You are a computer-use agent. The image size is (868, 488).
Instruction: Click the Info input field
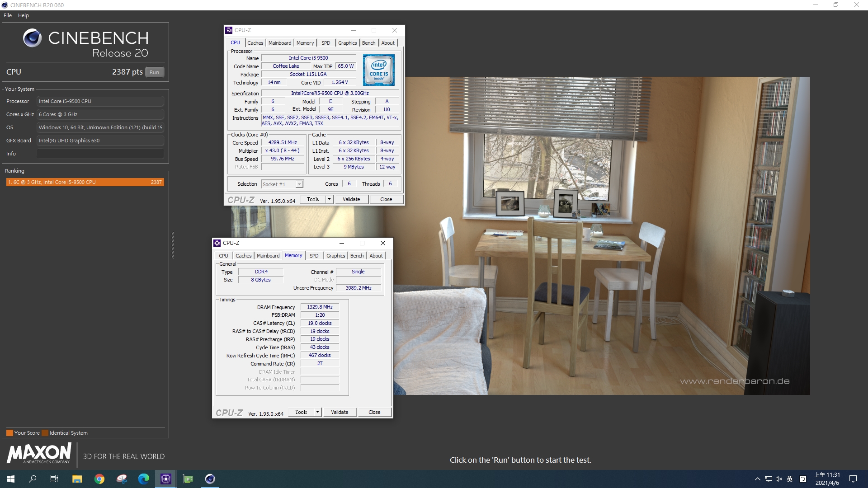click(x=100, y=154)
